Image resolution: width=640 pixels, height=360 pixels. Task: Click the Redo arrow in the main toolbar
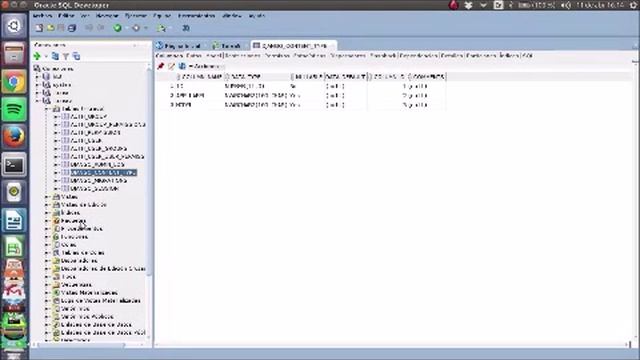point(100,28)
